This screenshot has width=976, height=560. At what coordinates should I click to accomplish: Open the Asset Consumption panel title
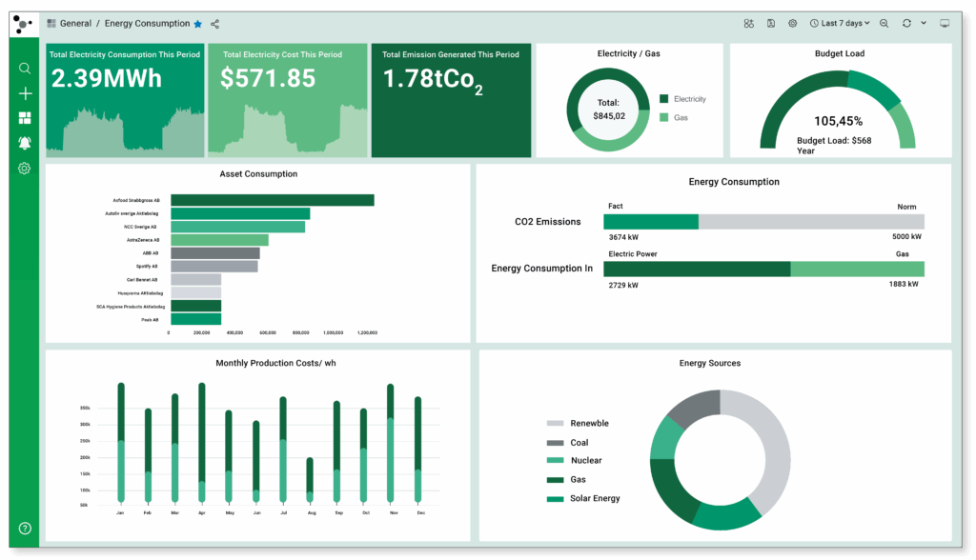coord(258,174)
